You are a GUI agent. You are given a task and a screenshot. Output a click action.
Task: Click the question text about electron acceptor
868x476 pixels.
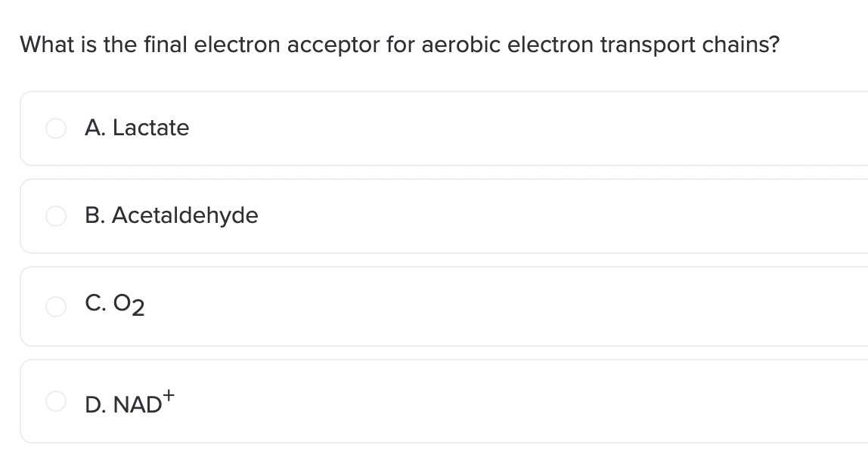[x=400, y=45]
